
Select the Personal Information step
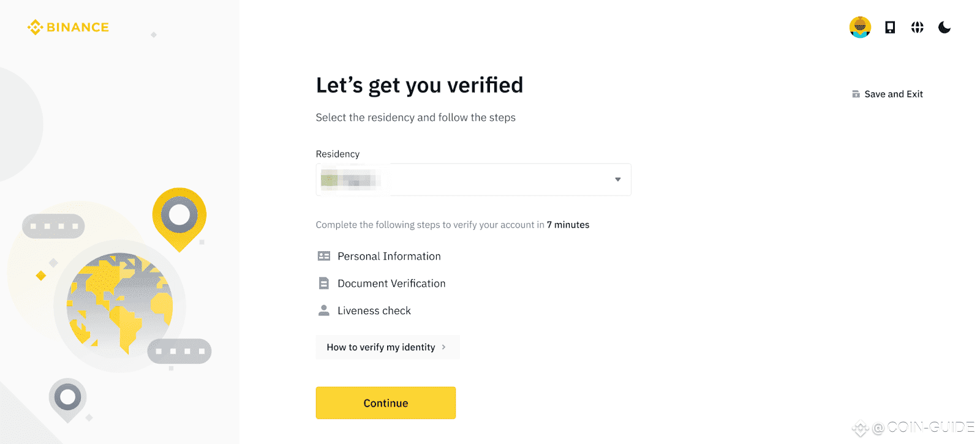click(389, 256)
